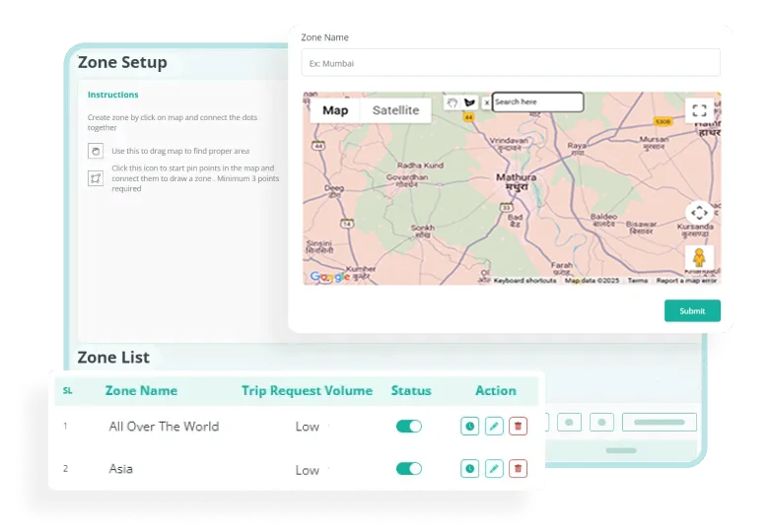Click the Search here map box
This screenshot has height=532, width=769.
click(x=537, y=101)
